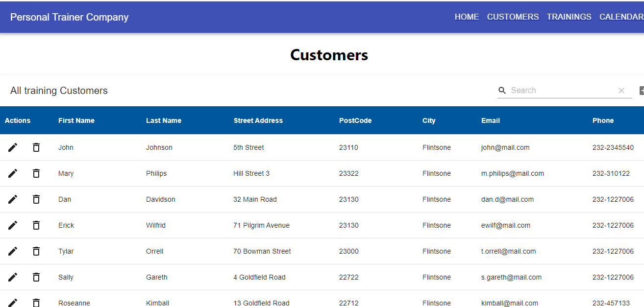Delete the Dan Davidson customer entry
Screen dimensions: 644x307
point(36,199)
